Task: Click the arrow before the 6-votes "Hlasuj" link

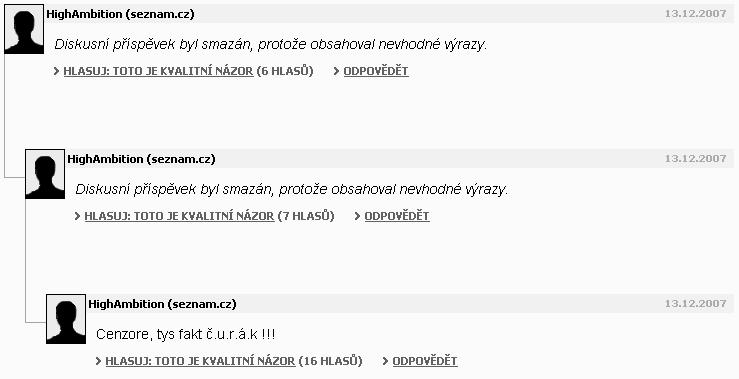Action: click(x=57, y=71)
